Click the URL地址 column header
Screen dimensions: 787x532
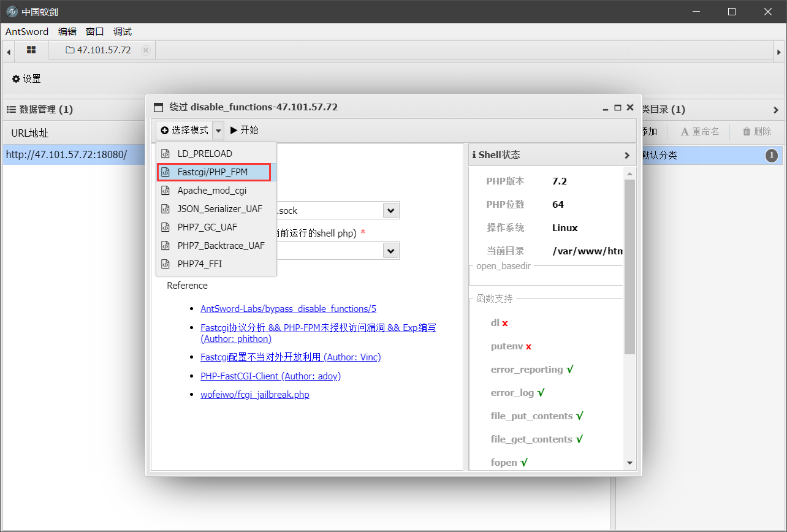(29, 133)
